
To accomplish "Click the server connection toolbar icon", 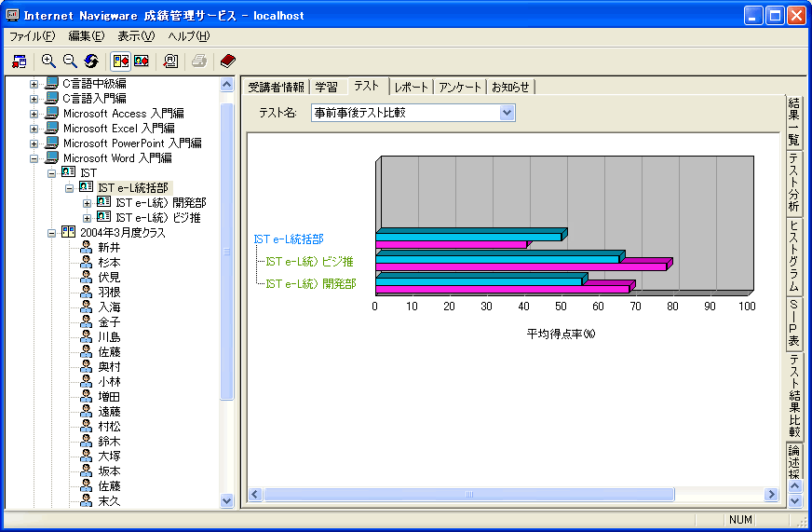I will point(20,61).
